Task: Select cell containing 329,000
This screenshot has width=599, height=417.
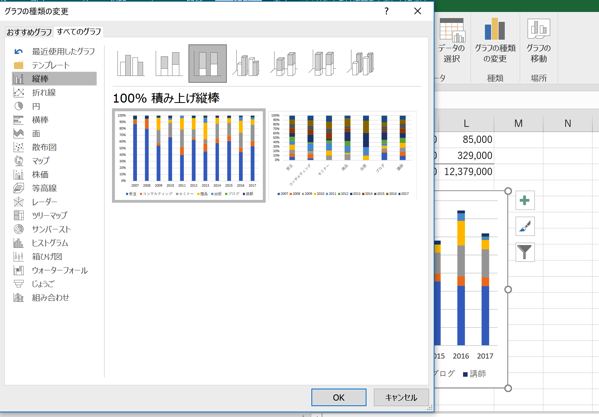Action: [466, 155]
